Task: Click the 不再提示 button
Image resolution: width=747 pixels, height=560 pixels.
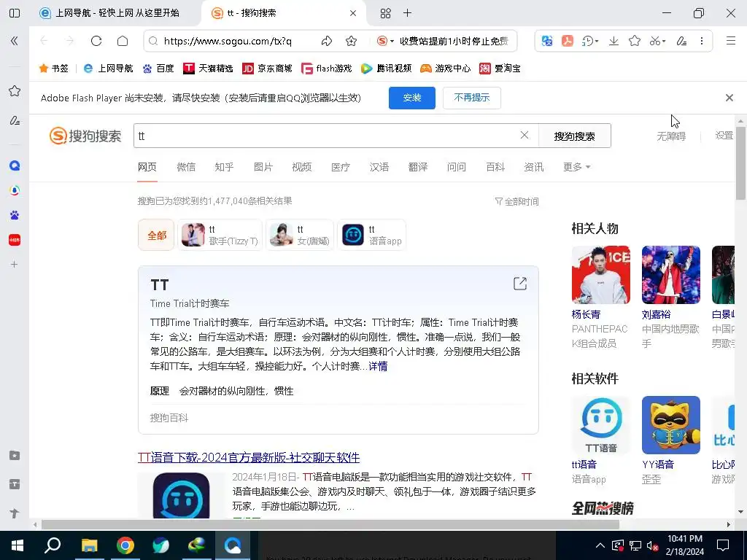Action: click(472, 98)
